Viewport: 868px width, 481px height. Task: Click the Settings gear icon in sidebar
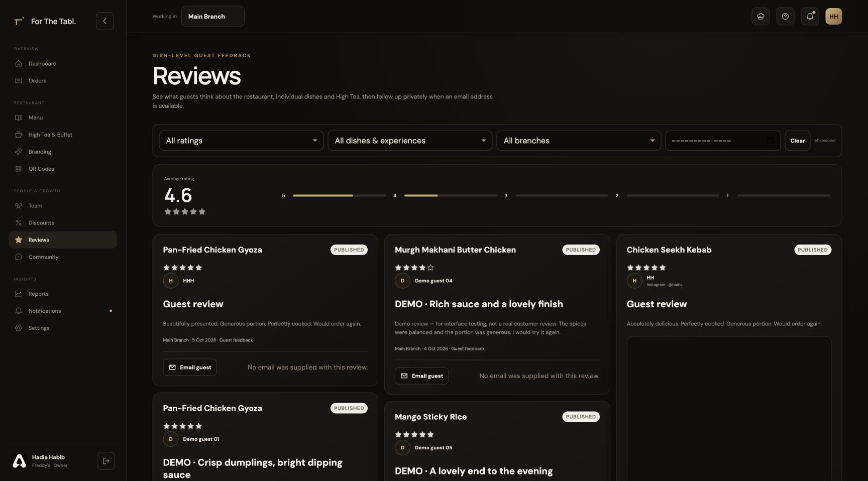(19, 328)
